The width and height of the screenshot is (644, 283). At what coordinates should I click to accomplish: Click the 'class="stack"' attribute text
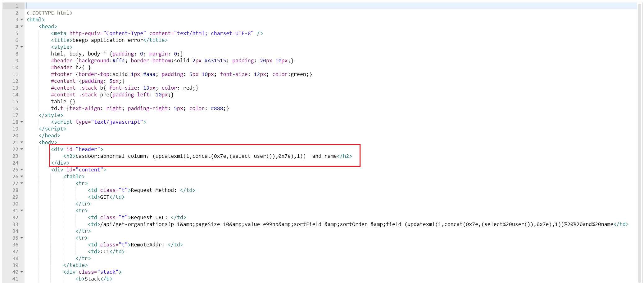click(99, 272)
